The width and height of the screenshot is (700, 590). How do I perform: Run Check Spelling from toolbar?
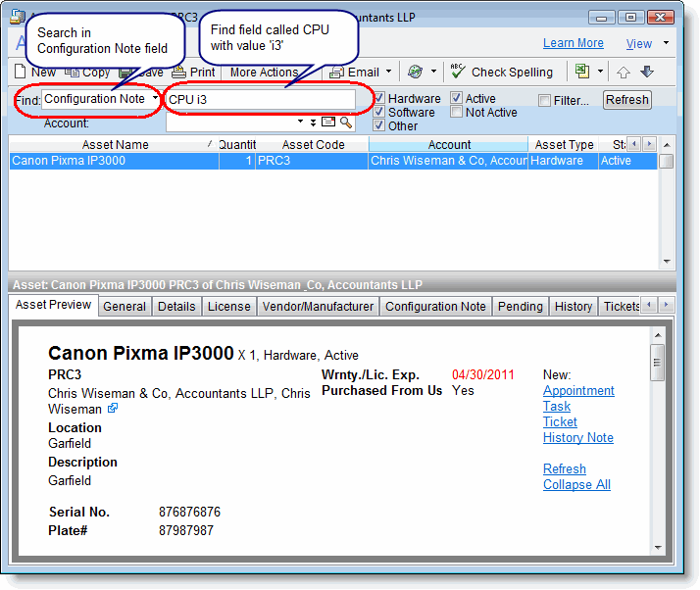502,72
